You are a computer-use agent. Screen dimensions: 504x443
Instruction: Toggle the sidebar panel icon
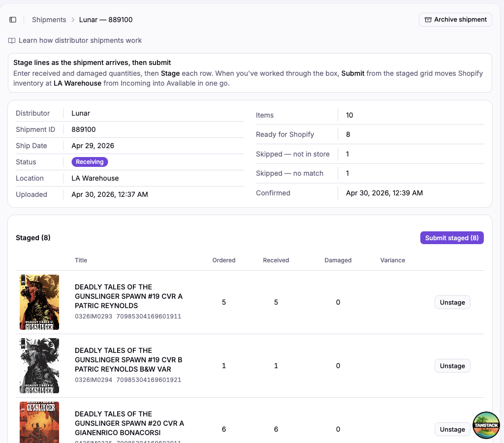point(13,20)
